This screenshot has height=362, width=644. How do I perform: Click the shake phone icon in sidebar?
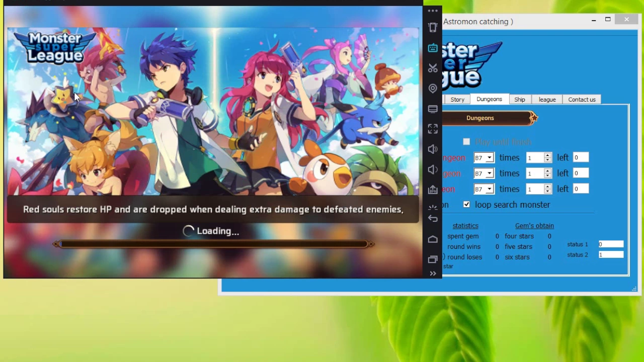(x=433, y=27)
